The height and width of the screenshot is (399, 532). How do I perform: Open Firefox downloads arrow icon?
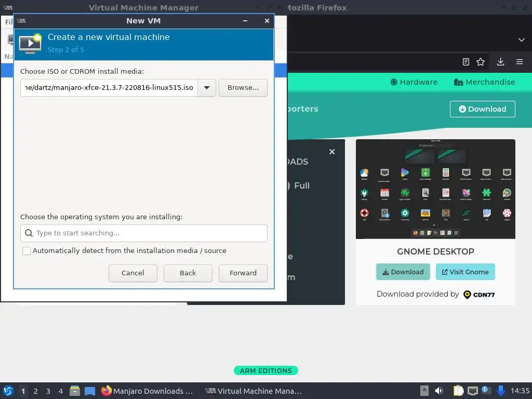(x=500, y=62)
